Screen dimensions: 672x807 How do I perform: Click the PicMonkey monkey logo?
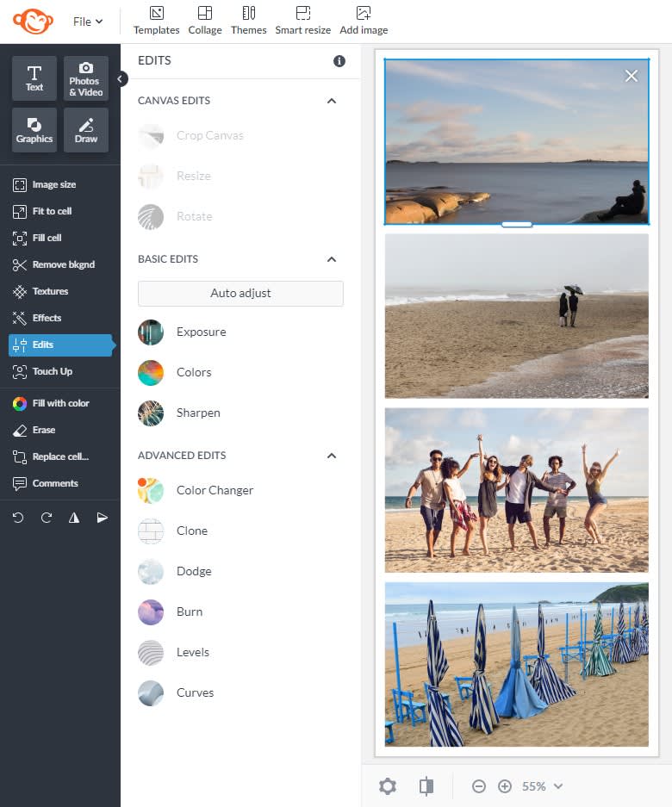coord(33,22)
